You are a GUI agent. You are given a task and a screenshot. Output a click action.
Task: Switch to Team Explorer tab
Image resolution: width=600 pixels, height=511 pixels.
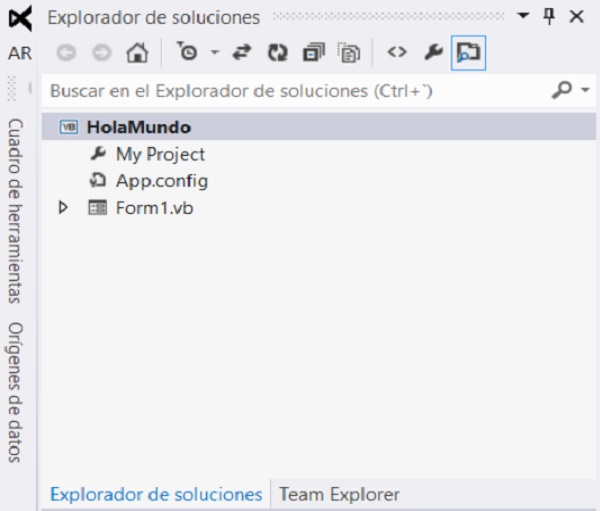[339, 494]
